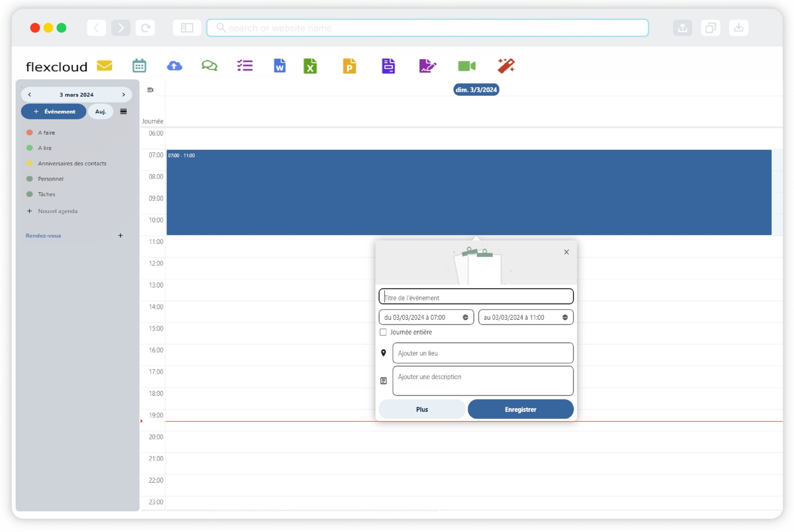This screenshot has height=532, width=794.
Task: Open the chat messages icon
Action: pos(209,66)
